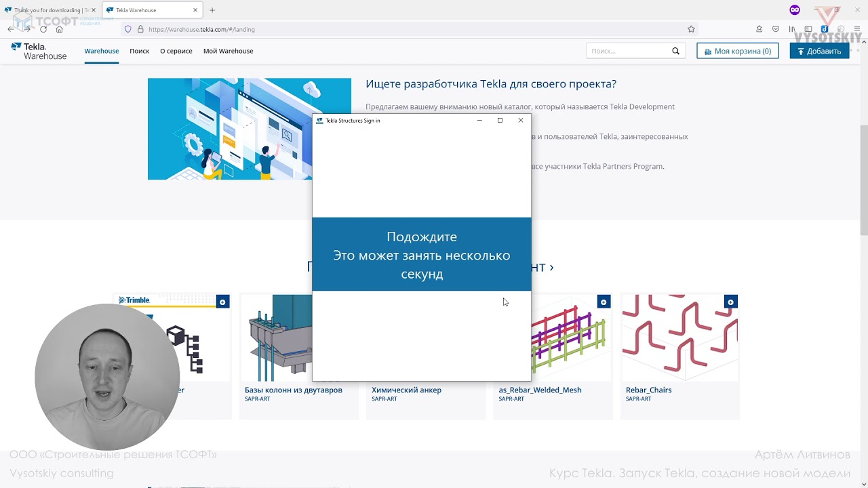Open the Rebar_Chairs thumbnail image

point(680,338)
